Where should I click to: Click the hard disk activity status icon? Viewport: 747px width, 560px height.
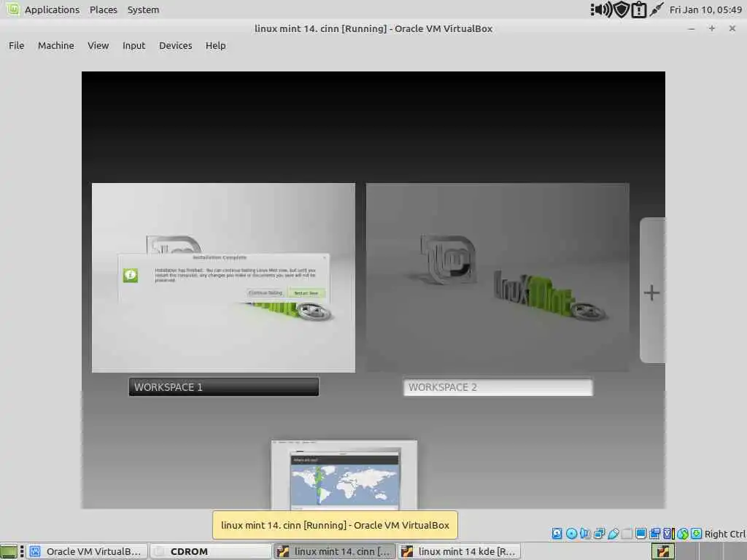tap(557, 533)
